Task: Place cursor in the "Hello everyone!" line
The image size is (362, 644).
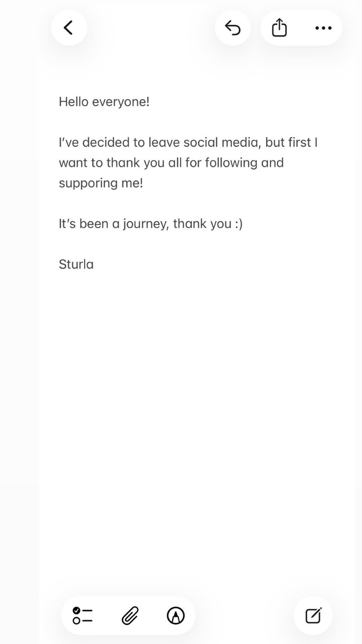Action: tap(104, 101)
